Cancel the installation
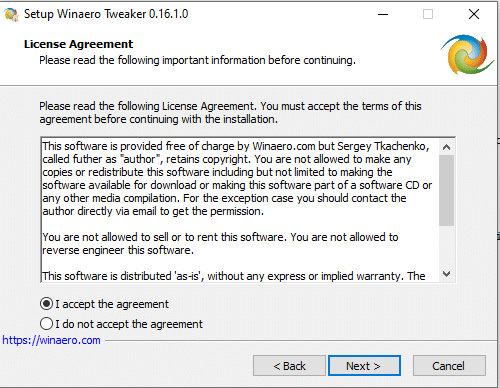500x388 pixels. click(449, 366)
